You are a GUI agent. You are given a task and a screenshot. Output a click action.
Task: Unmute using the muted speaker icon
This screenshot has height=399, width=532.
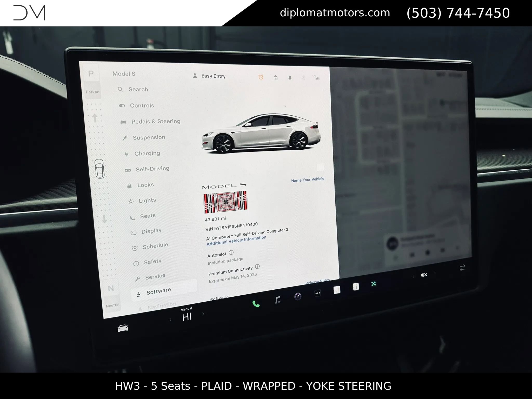(424, 275)
